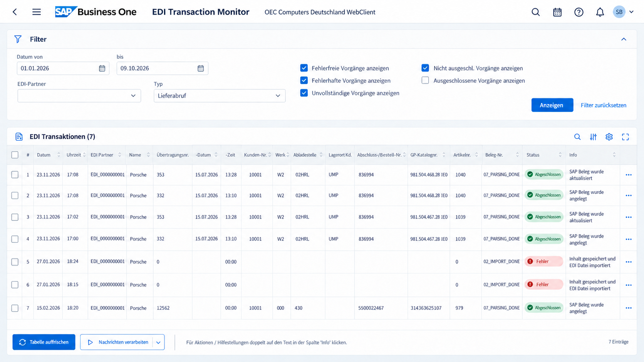Click info text of row 6
The height and width of the screenshot is (362, 644).
(592, 285)
